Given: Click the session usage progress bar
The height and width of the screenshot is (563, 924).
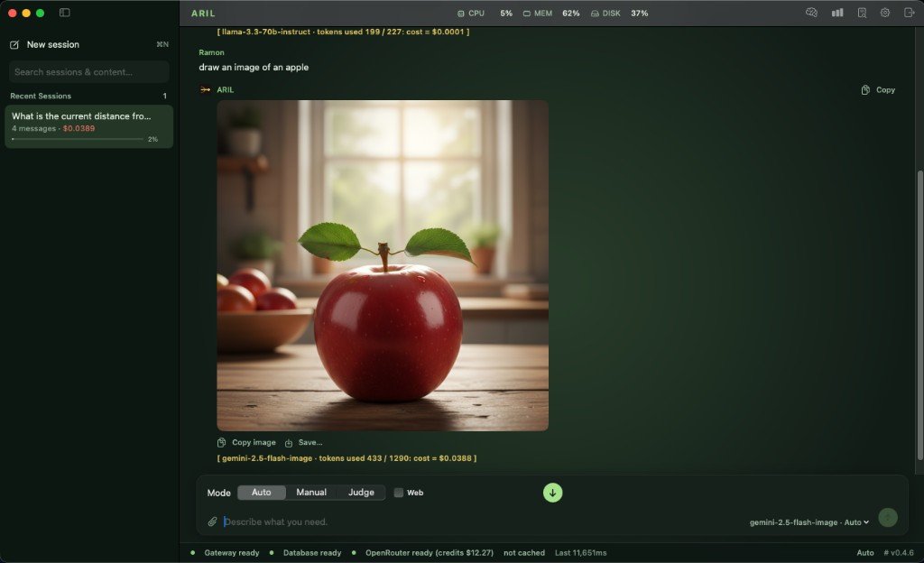Looking at the screenshot, I should click(78, 140).
